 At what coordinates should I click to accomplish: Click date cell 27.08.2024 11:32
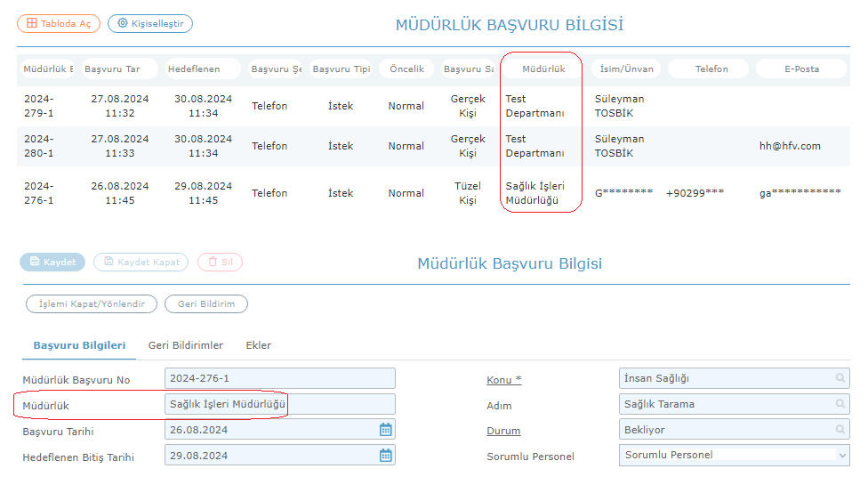(x=119, y=106)
